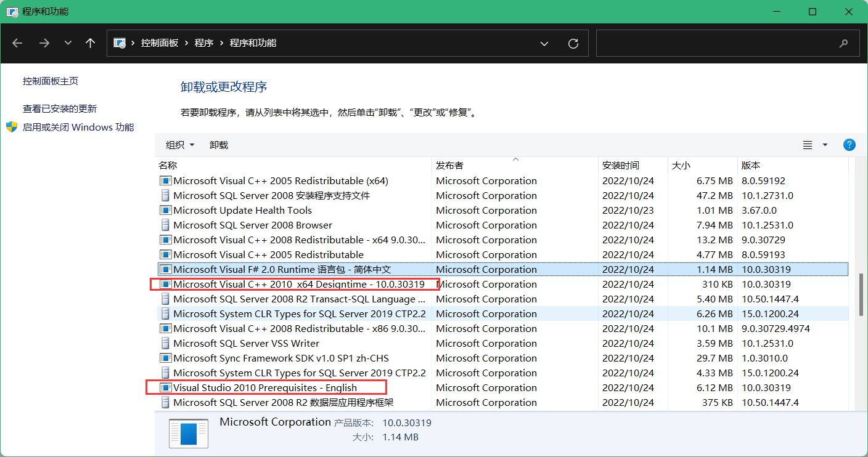868x457 pixels.
Task: Click the 程序和功能 title bar window icon
Action: coord(12,12)
